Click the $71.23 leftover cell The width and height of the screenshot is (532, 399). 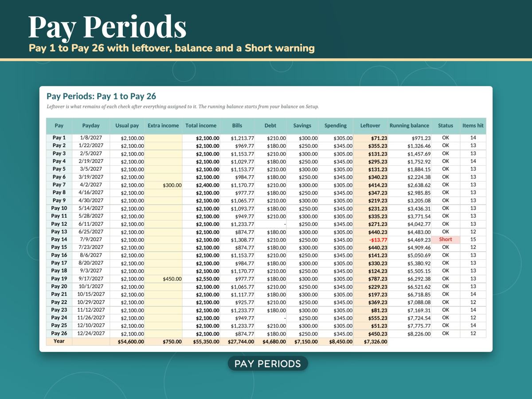coord(370,138)
